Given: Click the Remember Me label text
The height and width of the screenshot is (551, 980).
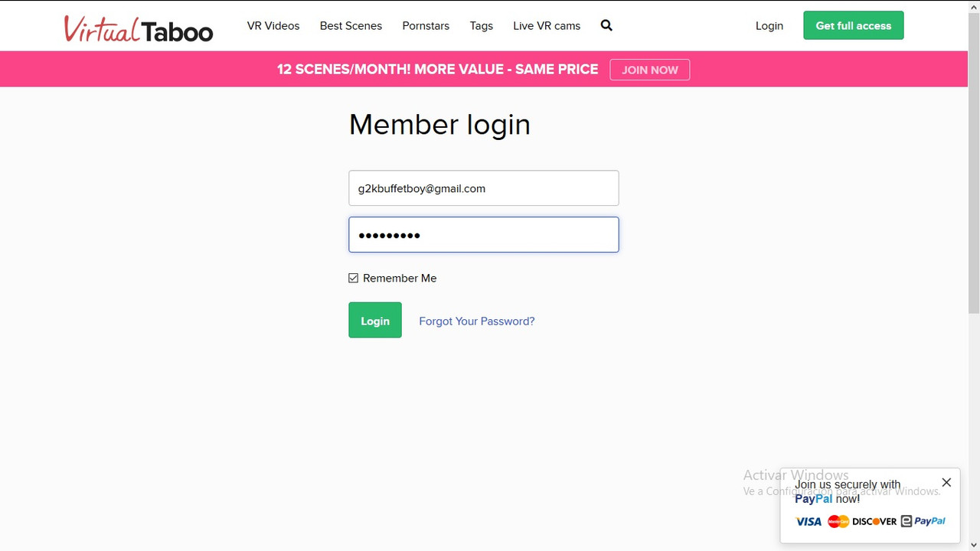Looking at the screenshot, I should tap(400, 278).
